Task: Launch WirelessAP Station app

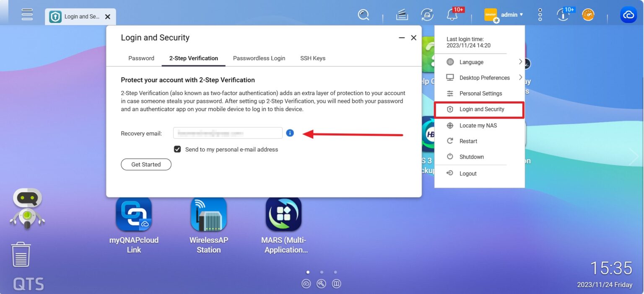Action: pyautogui.click(x=208, y=214)
